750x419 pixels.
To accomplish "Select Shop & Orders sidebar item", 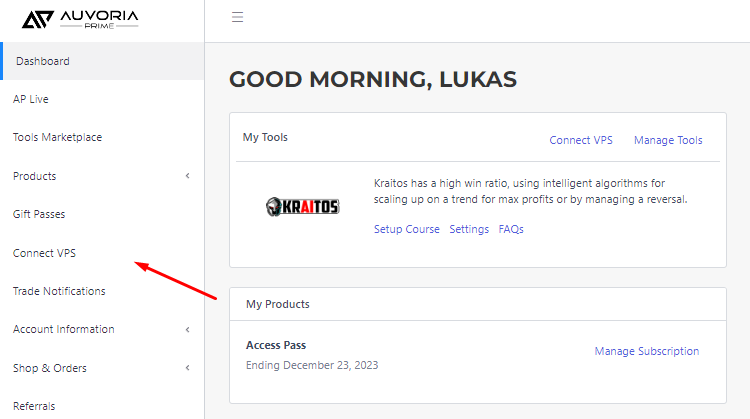I will (x=50, y=368).
